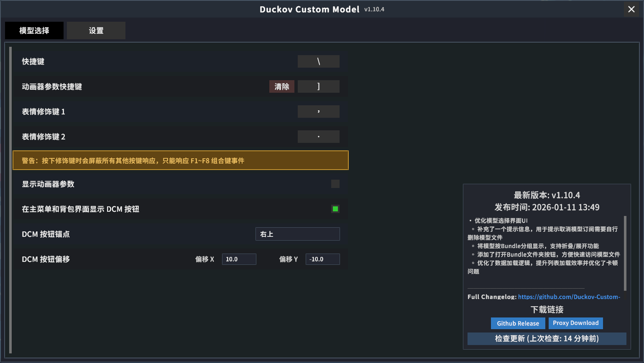The height and width of the screenshot is (363, 644).
Task: Open the Full Changelog GitHub link
Action: (569, 297)
